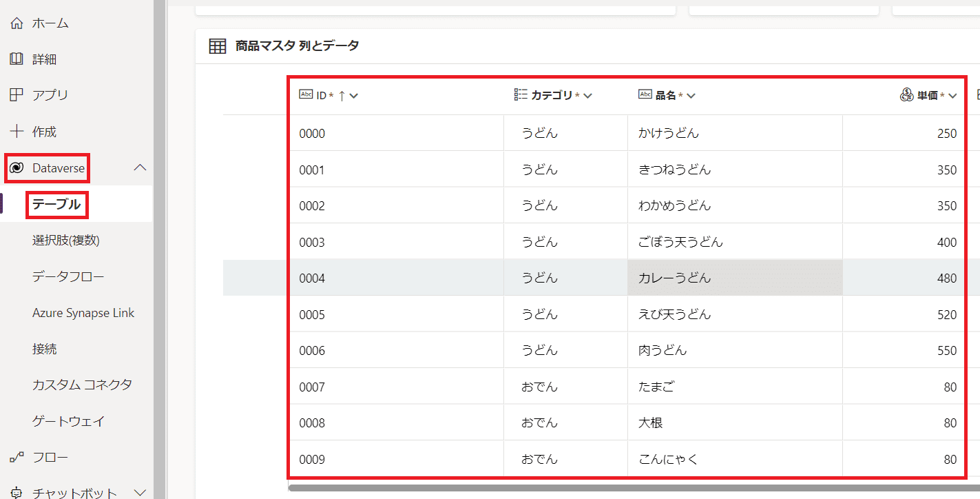Click the table icon beside 商品マスタ heading
This screenshot has width=980, height=499.
point(218,46)
